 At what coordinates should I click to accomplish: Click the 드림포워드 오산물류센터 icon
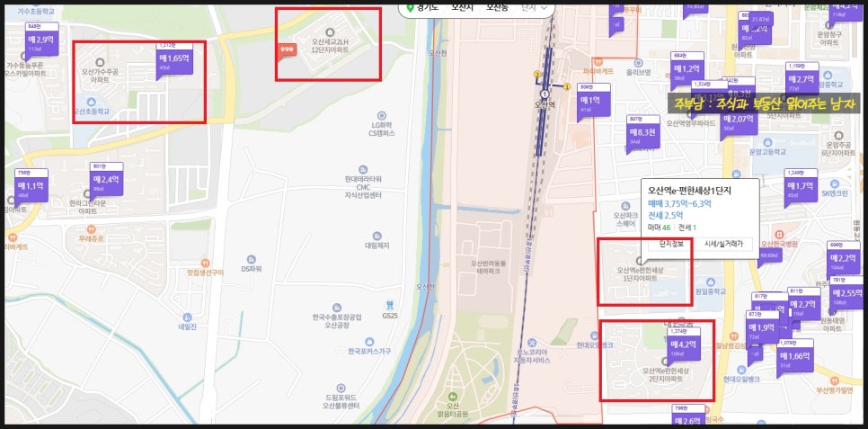[x=341, y=388]
